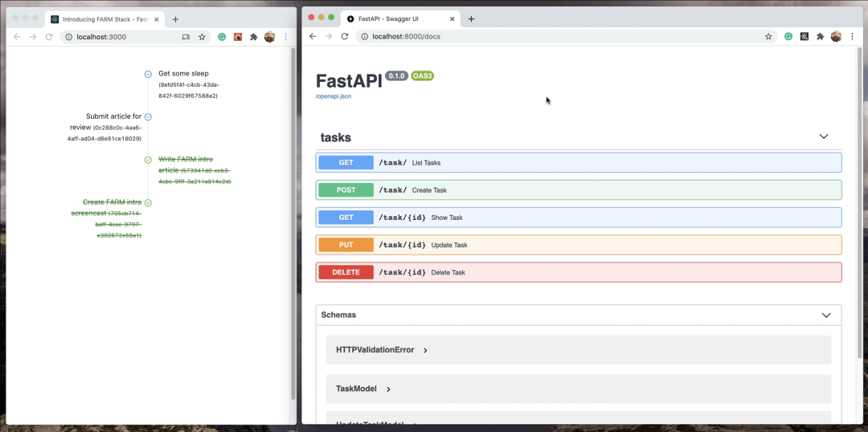
Task: Click the yellow minimize button of the Swagger window
Action: (321, 17)
